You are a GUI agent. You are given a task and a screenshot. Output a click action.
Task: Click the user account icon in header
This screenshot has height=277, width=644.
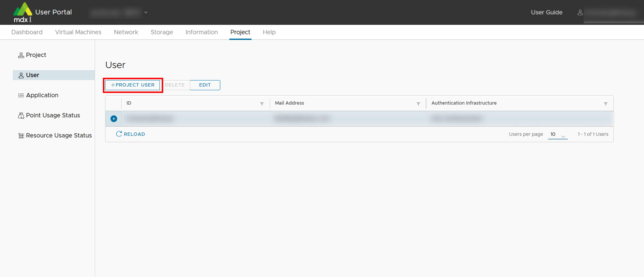580,12
